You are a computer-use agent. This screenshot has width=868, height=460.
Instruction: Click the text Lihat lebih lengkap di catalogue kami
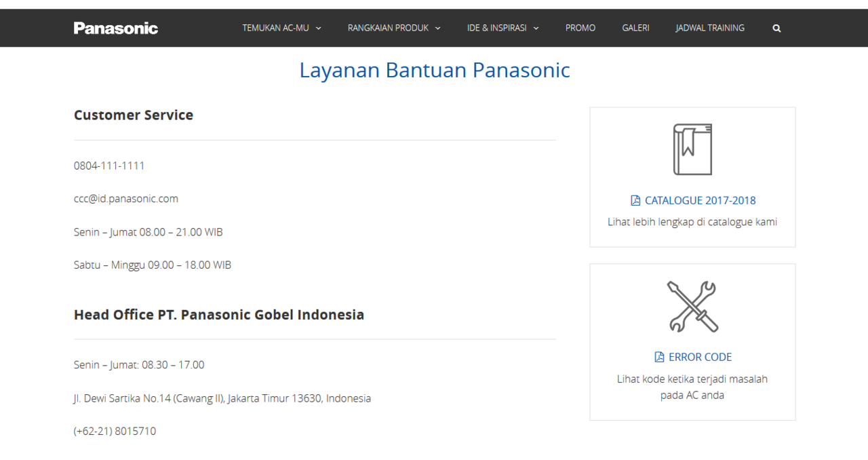point(692,222)
